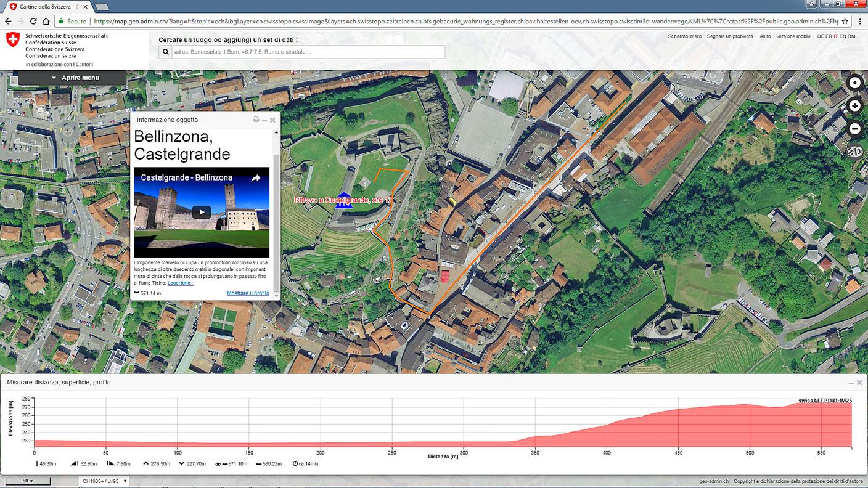Reload the browser page

(34, 21)
